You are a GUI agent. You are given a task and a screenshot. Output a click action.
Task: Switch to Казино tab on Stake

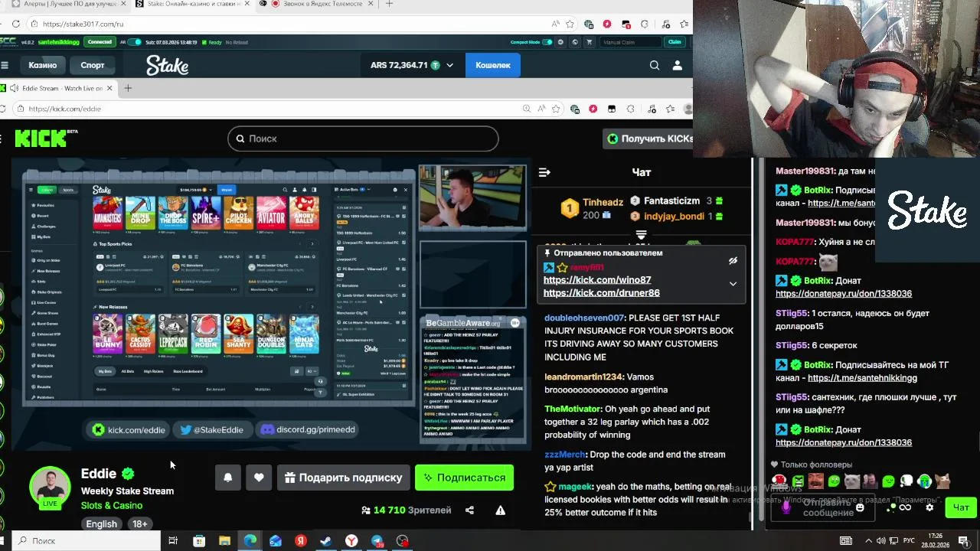click(43, 65)
